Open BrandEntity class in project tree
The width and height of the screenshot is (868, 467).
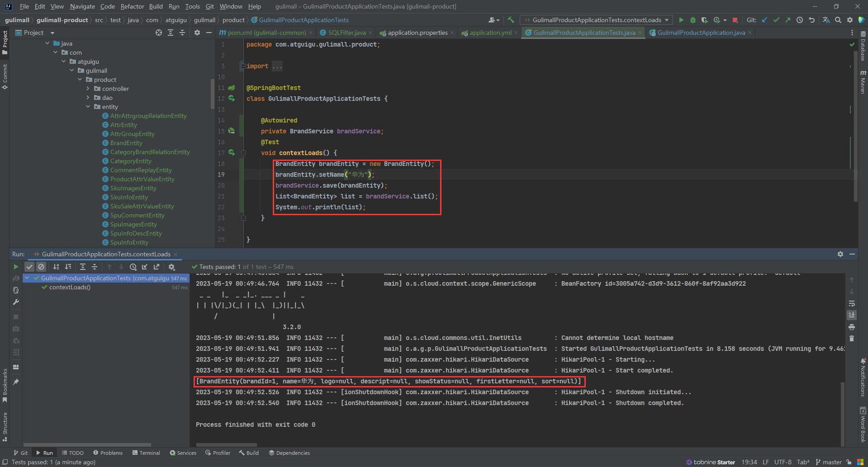[x=126, y=143]
